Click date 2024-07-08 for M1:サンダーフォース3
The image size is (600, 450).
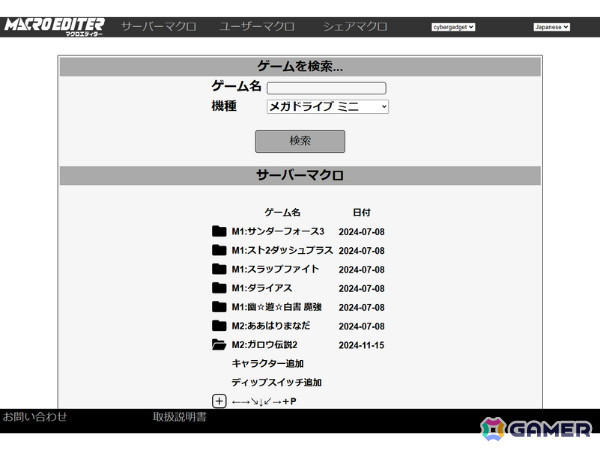(362, 232)
